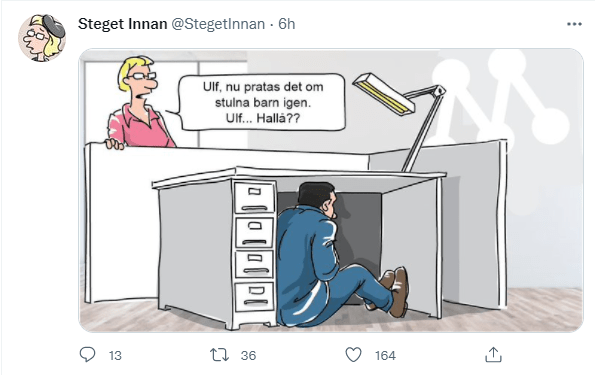Image resolution: width=595 pixels, height=375 pixels.
Task: Click the retweet count 36
Action: tap(248, 356)
